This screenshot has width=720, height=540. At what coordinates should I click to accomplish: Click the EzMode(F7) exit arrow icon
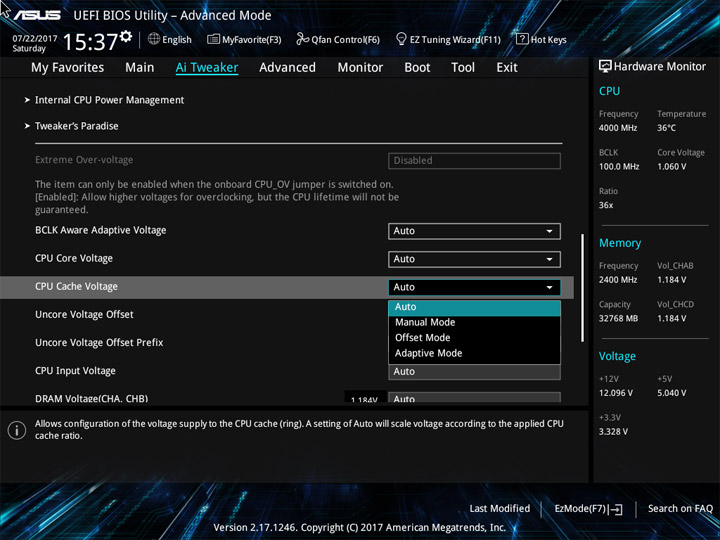click(x=615, y=509)
